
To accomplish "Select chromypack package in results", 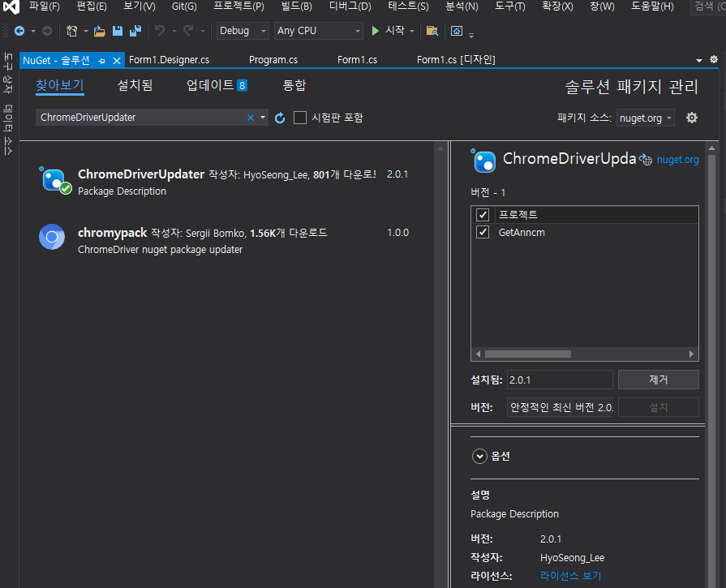I will click(x=227, y=240).
